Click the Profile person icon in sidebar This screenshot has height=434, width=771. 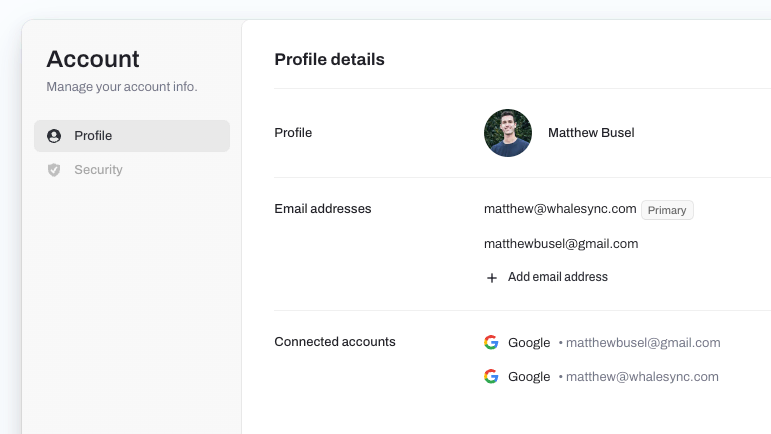coord(54,136)
